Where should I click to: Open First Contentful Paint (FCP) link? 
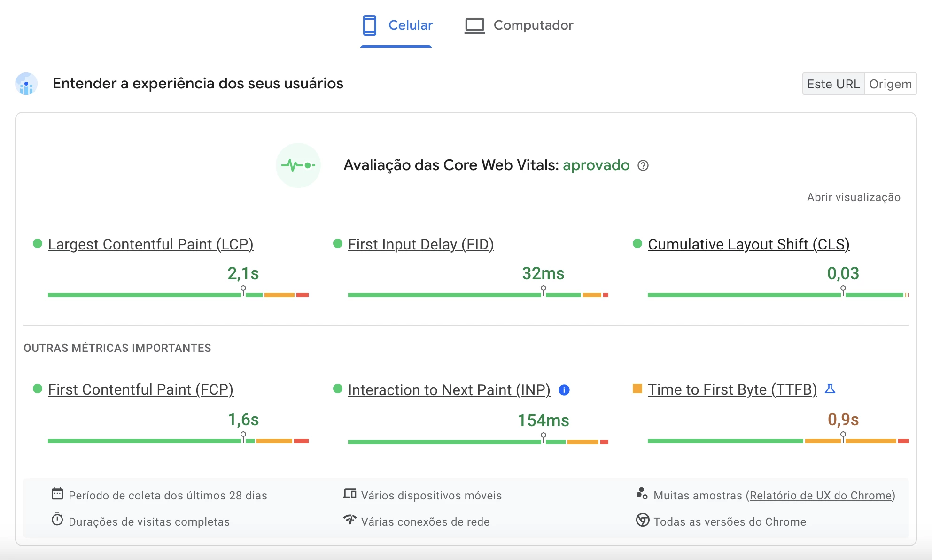click(x=140, y=389)
